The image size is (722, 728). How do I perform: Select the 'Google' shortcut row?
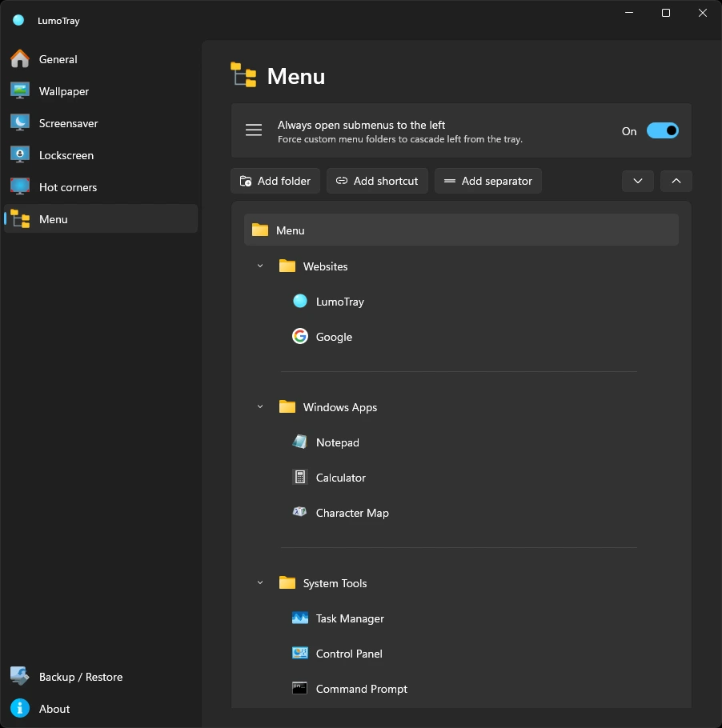pyautogui.click(x=461, y=337)
